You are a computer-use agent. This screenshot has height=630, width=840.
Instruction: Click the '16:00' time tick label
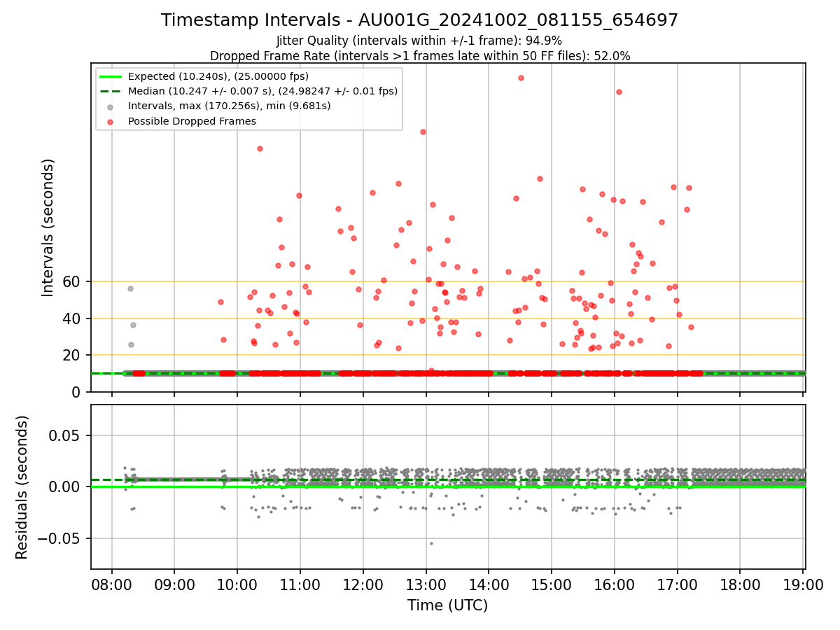tap(615, 586)
